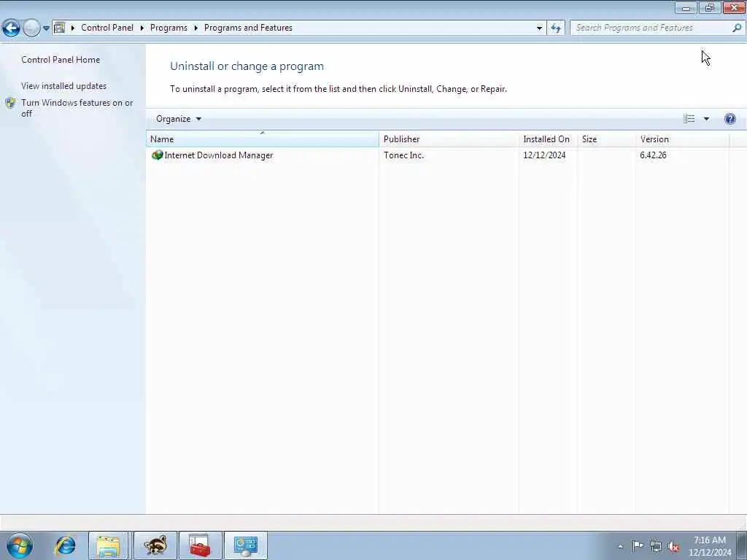
Task: Click the Control Panel icon in address bar
Action: [60, 28]
